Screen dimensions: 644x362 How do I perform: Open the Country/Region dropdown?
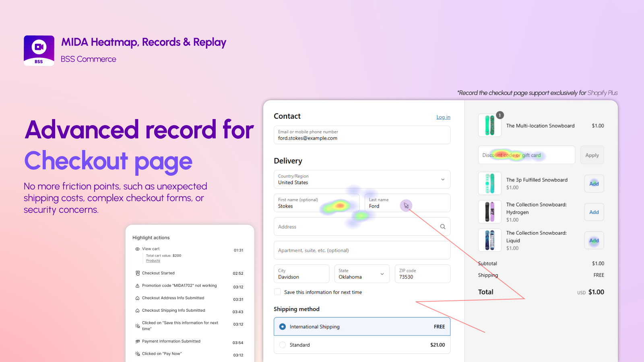tap(362, 179)
